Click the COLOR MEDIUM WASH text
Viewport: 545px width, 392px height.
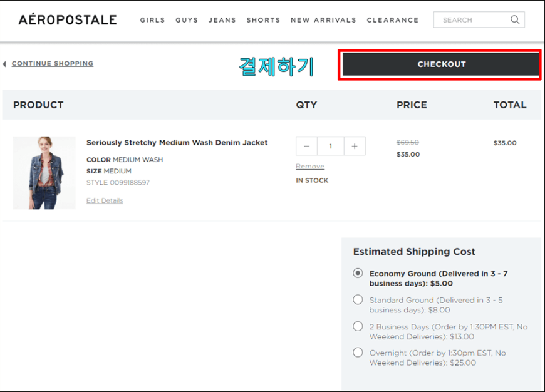125,160
